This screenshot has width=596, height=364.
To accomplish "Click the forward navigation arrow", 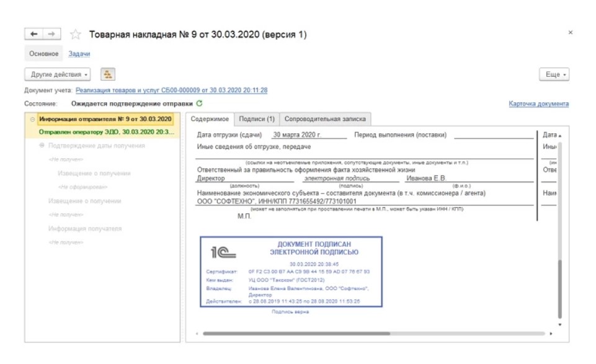I will [52, 34].
